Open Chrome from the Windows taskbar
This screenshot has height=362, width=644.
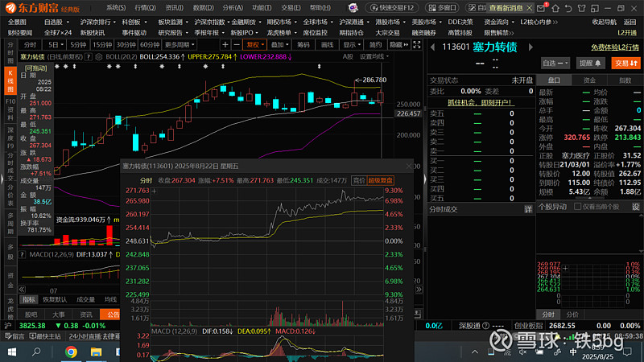point(71,352)
